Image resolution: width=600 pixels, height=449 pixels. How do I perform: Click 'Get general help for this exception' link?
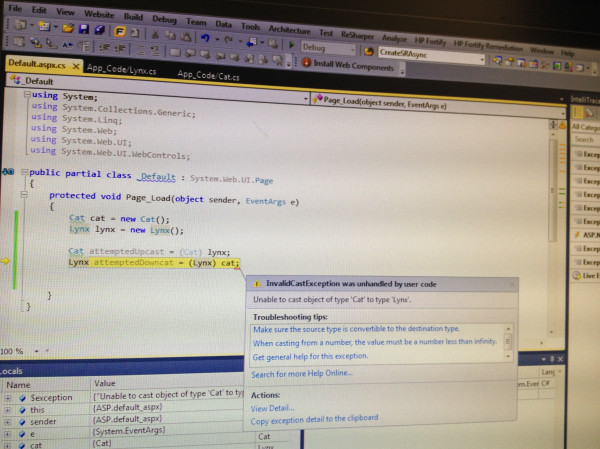[x=310, y=356]
